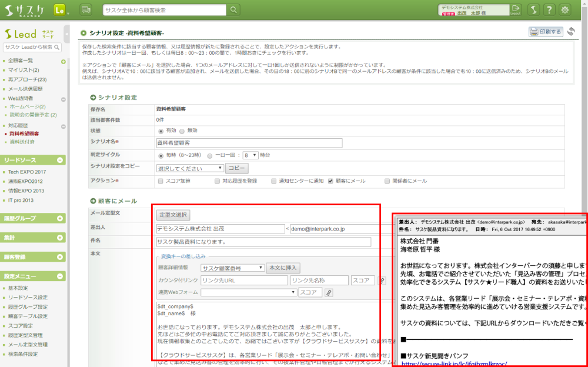Click the refresh arrows icon beside the print button

tap(571, 32)
